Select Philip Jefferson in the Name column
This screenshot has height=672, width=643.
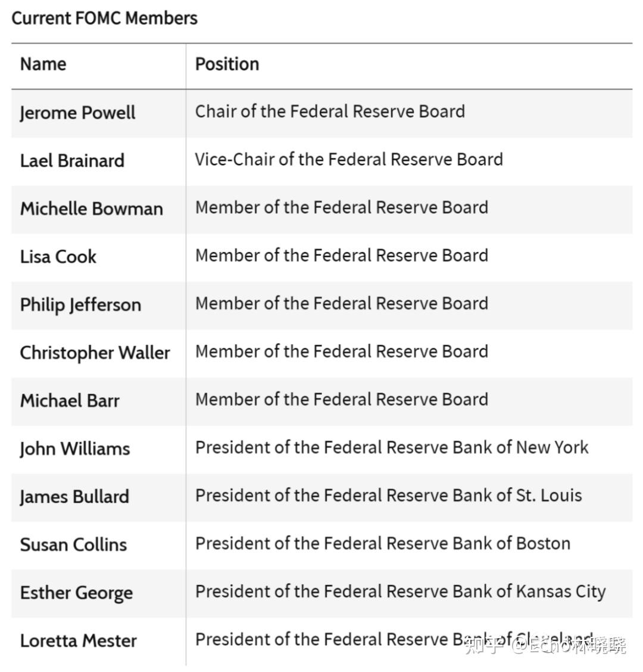[80, 304]
